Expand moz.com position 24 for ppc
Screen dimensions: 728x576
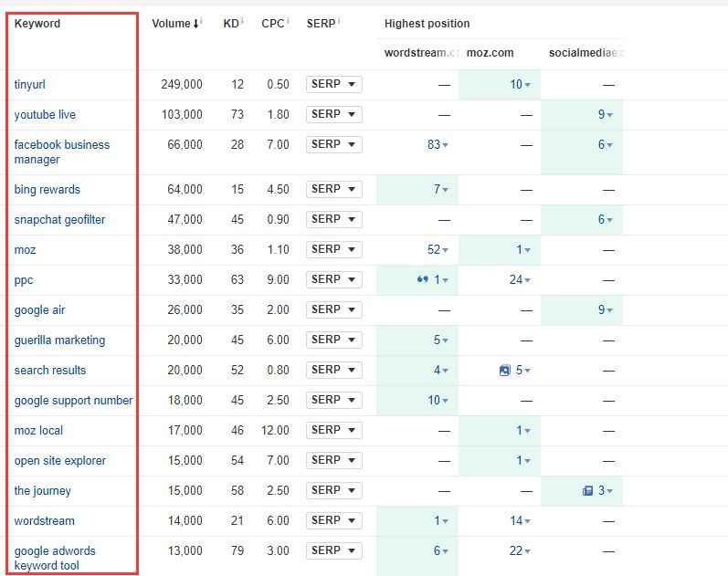tap(520, 280)
